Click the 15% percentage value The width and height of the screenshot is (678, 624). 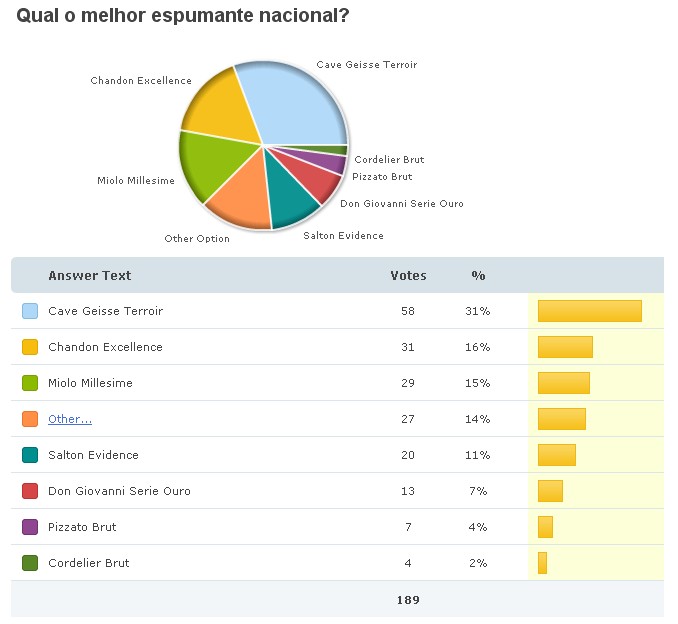pyautogui.click(x=478, y=383)
